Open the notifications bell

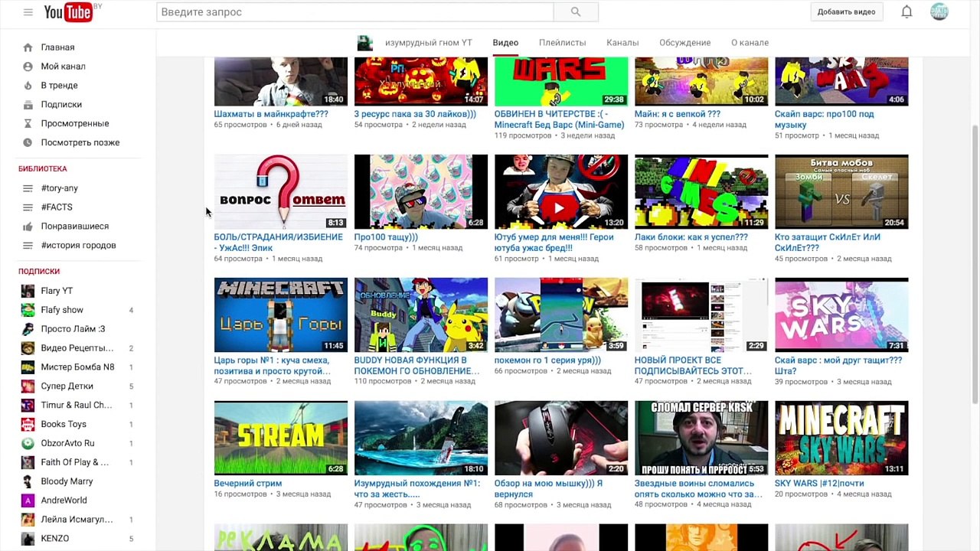pyautogui.click(x=906, y=11)
